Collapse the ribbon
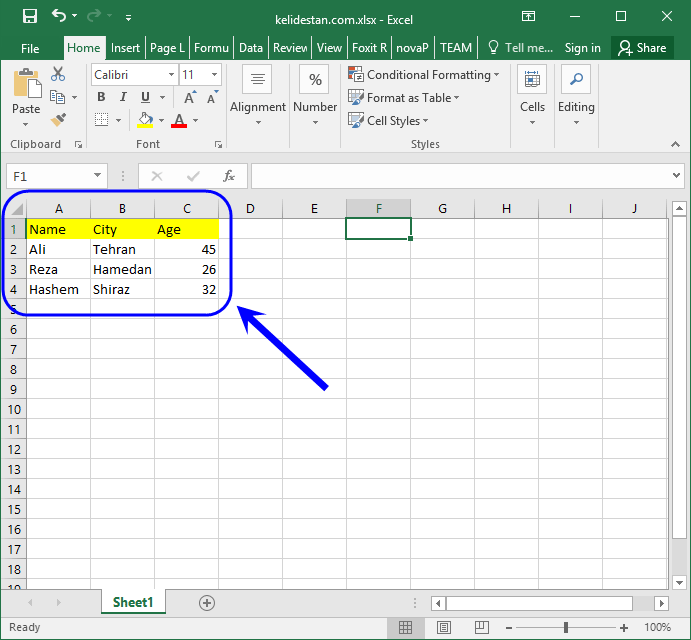 click(x=675, y=144)
